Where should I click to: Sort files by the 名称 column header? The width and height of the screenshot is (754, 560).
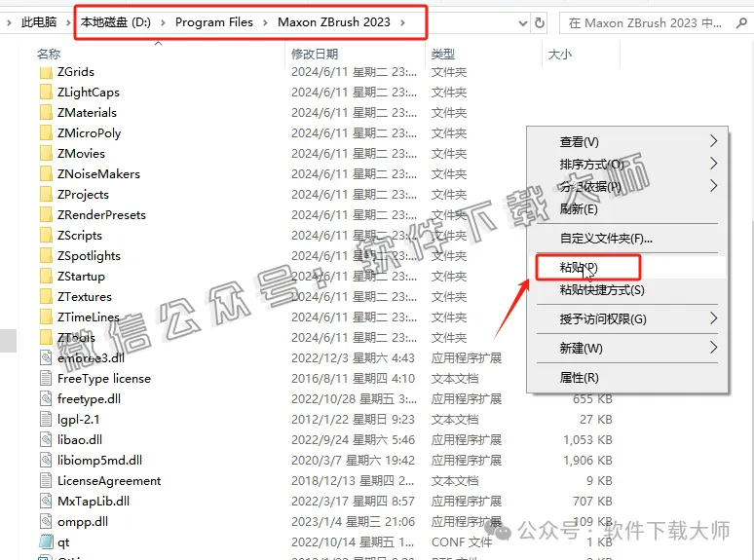click(49, 55)
